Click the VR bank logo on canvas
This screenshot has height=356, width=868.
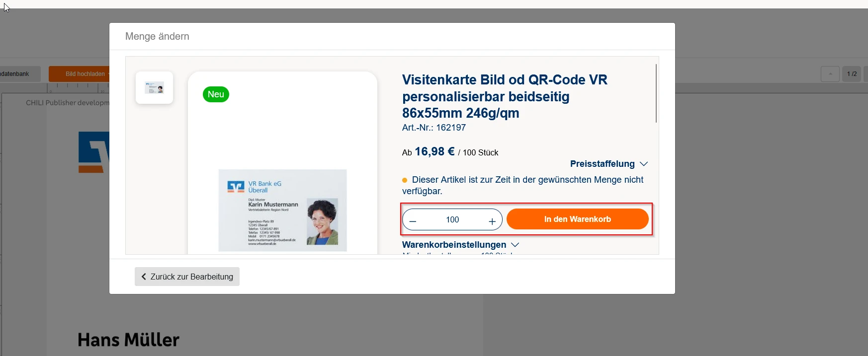pos(94,152)
